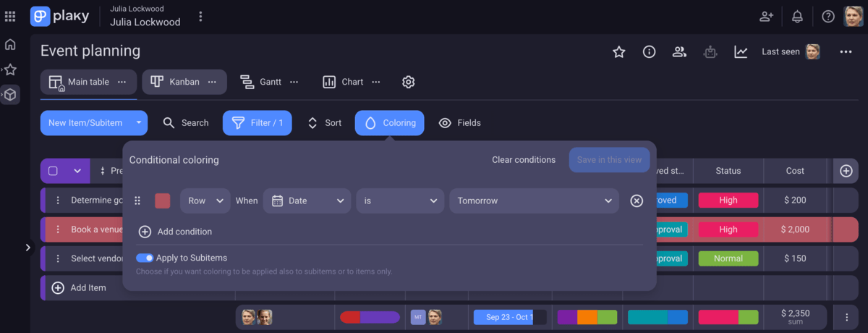Image resolution: width=868 pixels, height=333 pixels.
Task: Open workspace options next to Julia Lockwood
Action: 200,16
